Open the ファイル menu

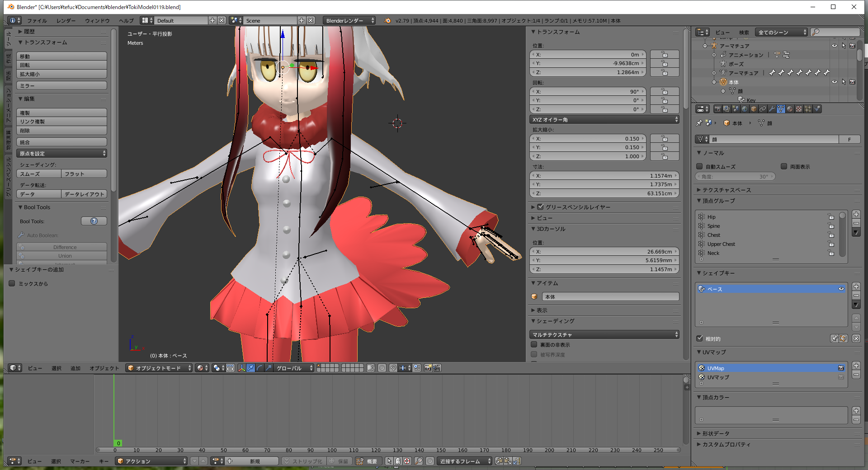point(37,21)
